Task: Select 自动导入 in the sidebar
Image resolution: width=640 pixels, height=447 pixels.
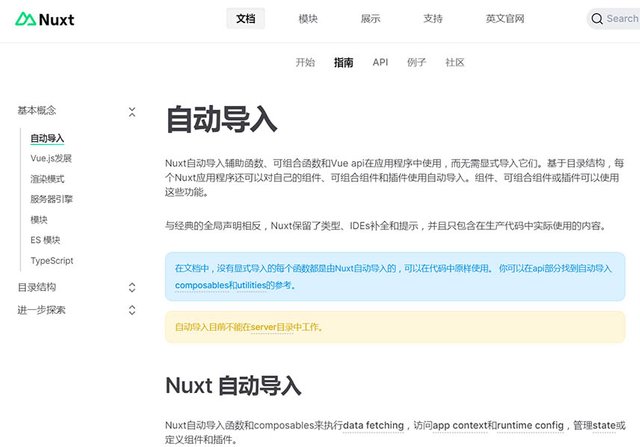Action: 47,138
